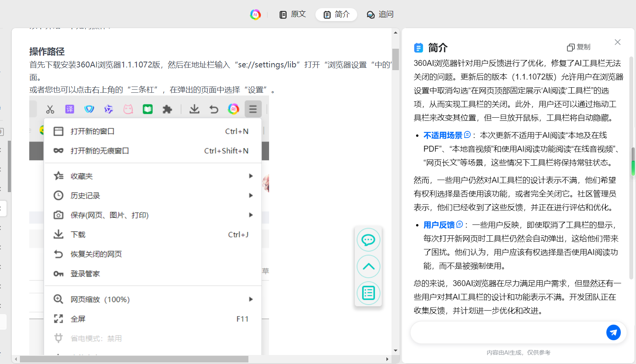This screenshot has height=364, width=636.
Task: Select 登录管家 menu item
Action: (153, 274)
